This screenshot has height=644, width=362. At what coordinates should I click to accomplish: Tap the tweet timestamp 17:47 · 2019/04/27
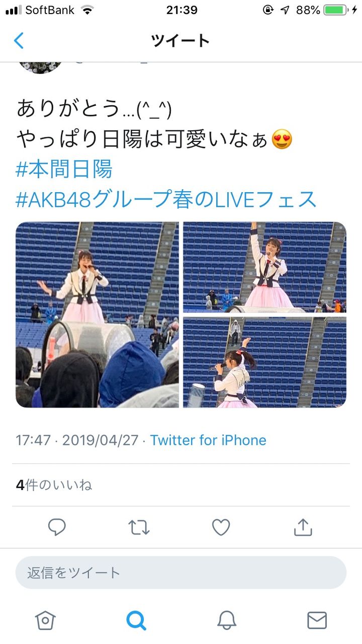click(x=77, y=440)
